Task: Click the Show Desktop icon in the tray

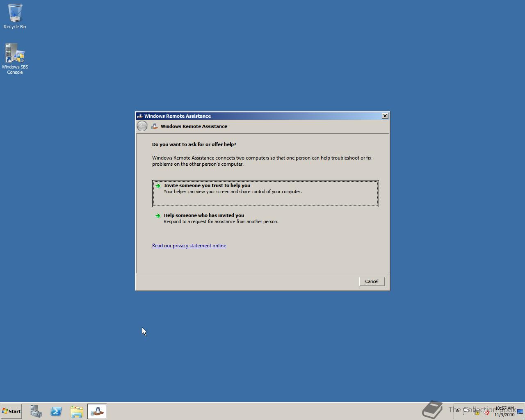Action: coord(520,411)
